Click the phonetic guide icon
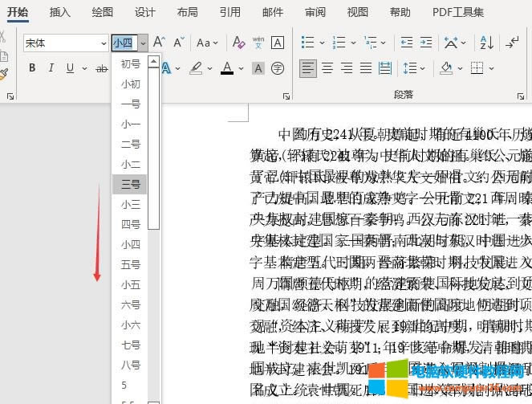Image resolution: width=532 pixels, height=404 pixels. tap(258, 43)
